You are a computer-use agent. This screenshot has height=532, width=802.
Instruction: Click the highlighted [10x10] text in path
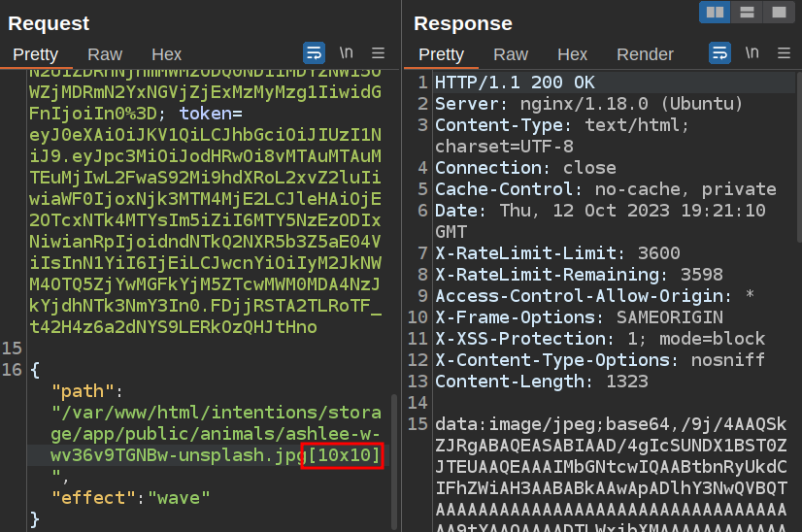(x=343, y=454)
